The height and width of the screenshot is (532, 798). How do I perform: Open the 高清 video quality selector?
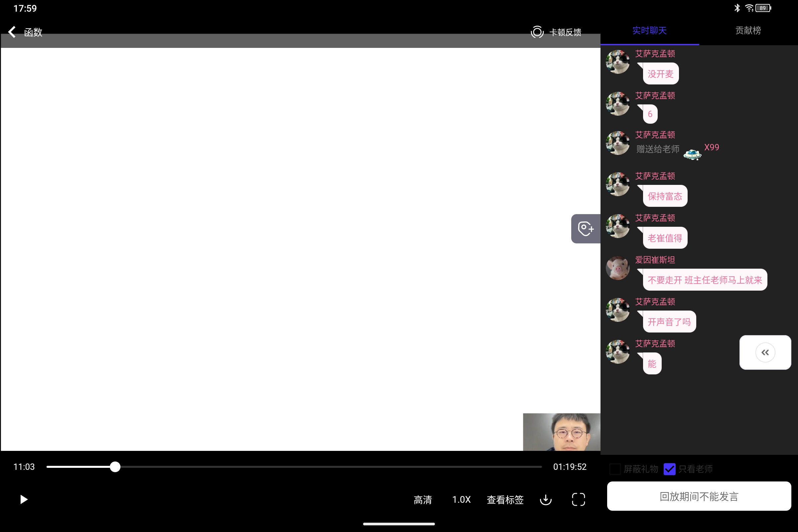point(423,499)
